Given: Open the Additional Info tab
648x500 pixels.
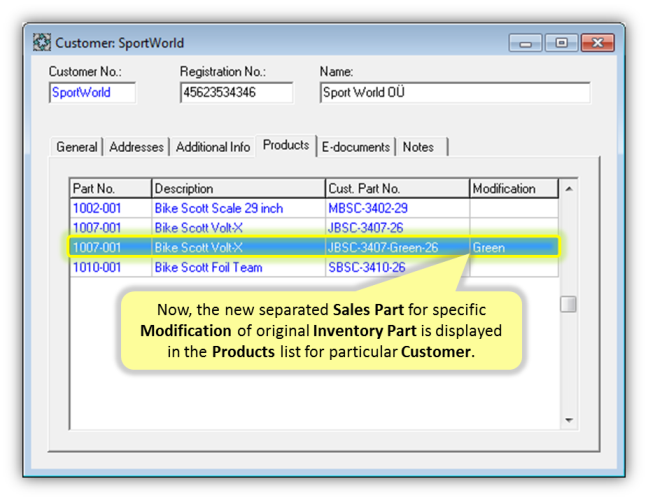Looking at the screenshot, I should click(213, 147).
